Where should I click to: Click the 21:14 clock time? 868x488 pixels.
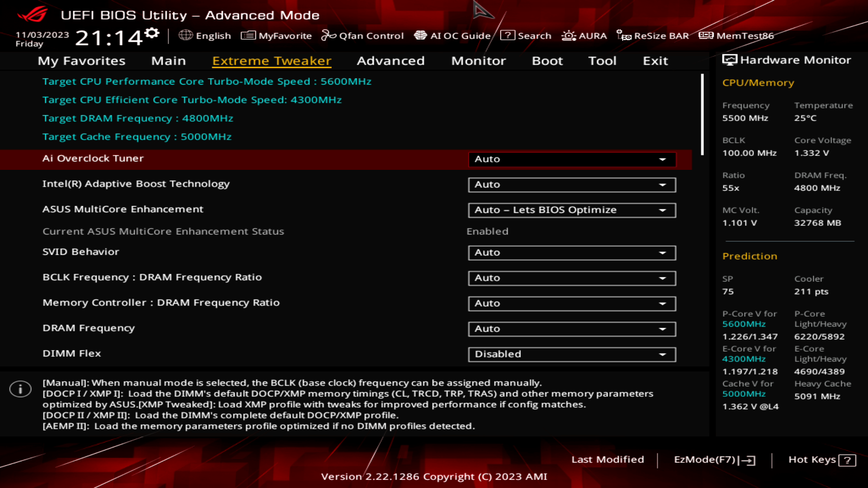coord(109,38)
